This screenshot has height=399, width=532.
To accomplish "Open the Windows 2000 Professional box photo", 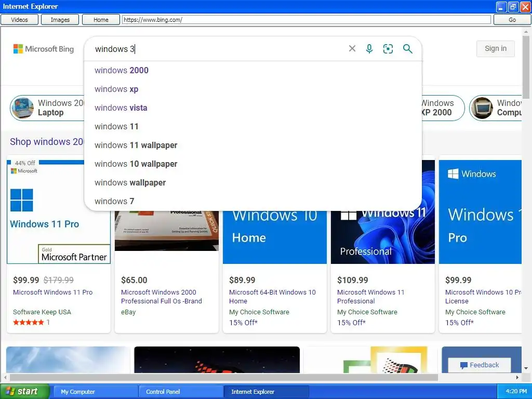I will tap(167, 231).
